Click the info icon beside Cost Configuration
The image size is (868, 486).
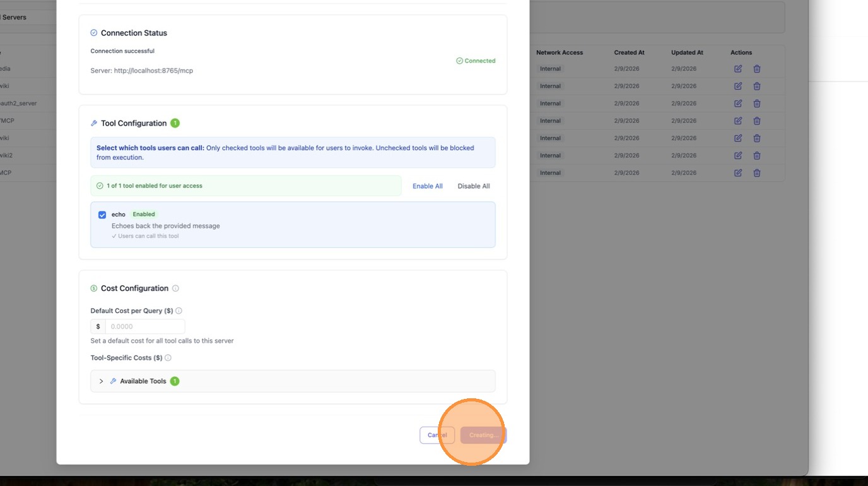[x=175, y=288]
